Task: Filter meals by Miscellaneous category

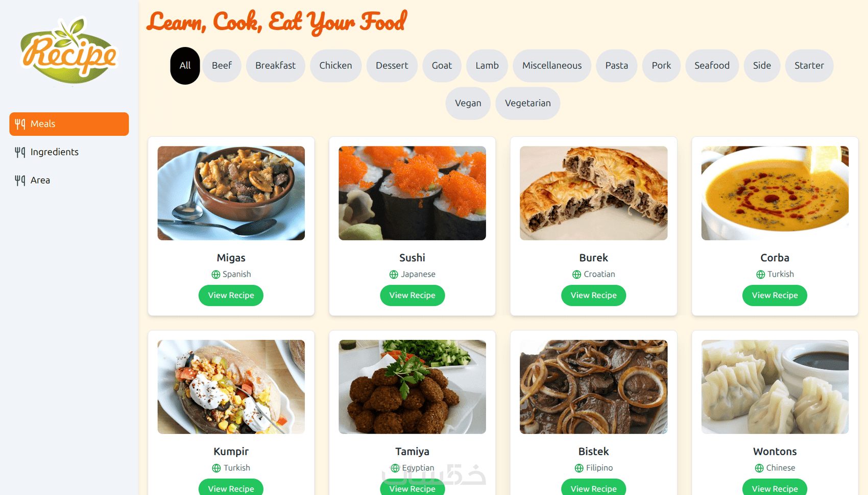Action: [x=552, y=65]
